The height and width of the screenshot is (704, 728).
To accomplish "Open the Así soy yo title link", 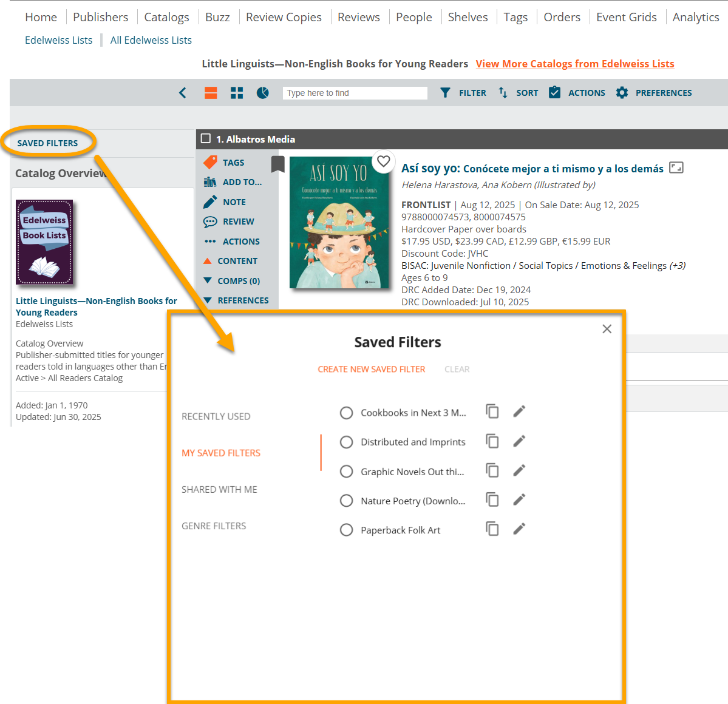I will click(532, 169).
